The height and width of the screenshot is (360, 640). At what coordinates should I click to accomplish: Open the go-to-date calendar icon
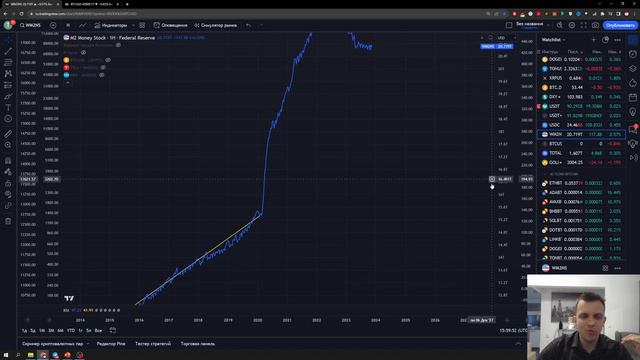tap(113, 331)
